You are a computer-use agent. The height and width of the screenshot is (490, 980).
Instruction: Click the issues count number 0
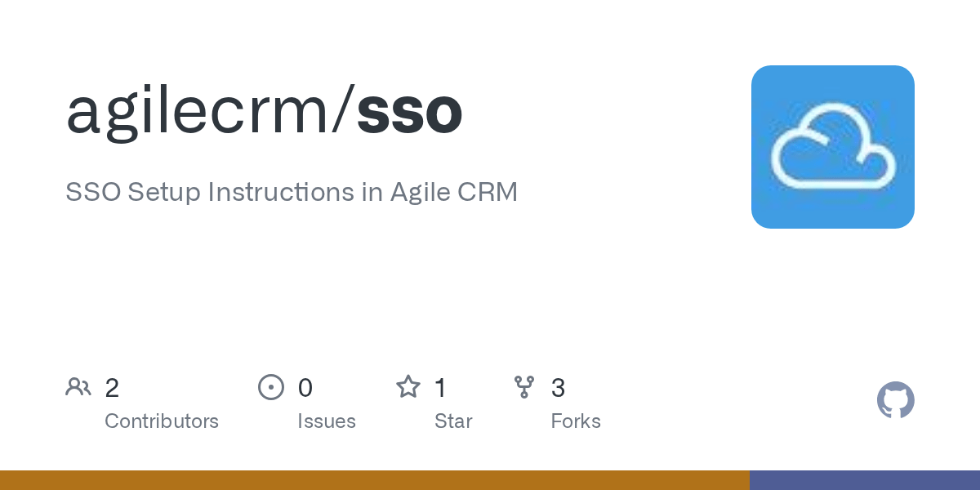coord(305,388)
